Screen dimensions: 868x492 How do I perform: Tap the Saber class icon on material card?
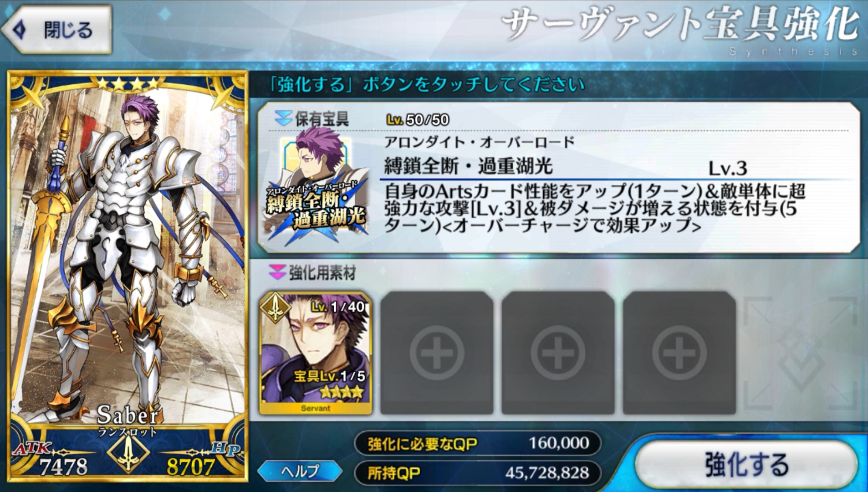[x=275, y=307]
